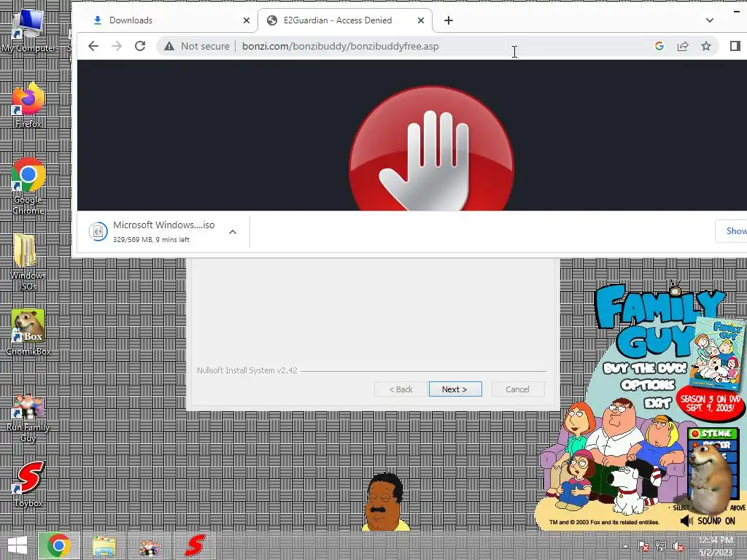The image size is (747, 560).
Task: Launch the Toybox desktop shortcut
Action: pos(28,484)
